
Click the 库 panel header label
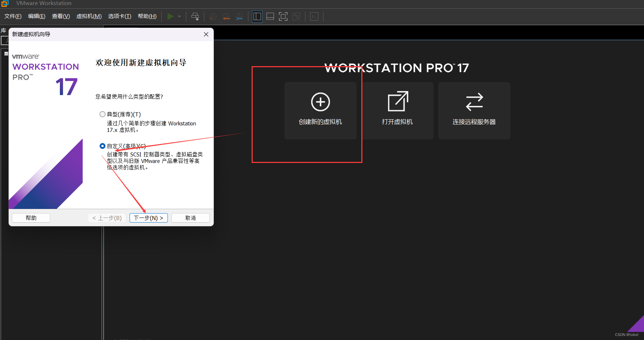pos(4,31)
